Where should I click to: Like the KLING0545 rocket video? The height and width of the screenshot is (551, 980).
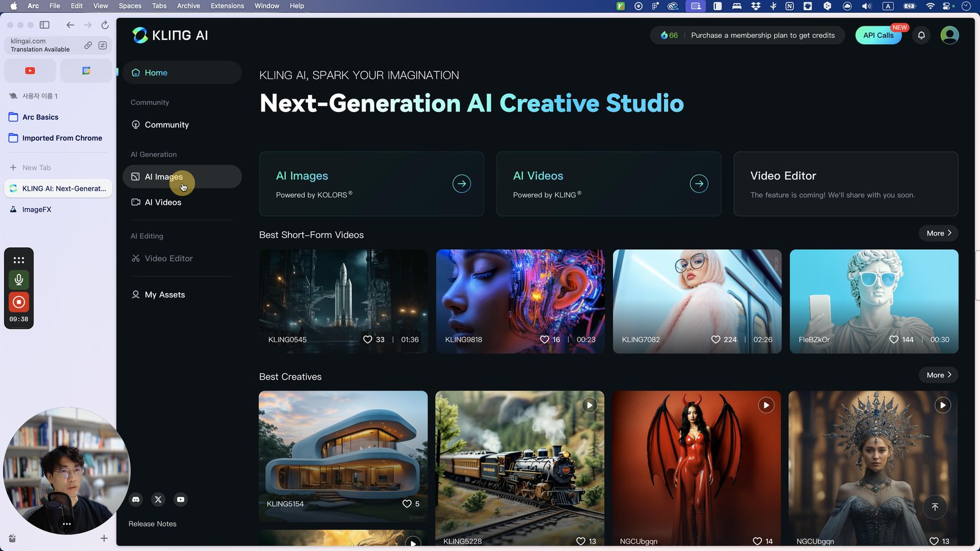pos(367,339)
